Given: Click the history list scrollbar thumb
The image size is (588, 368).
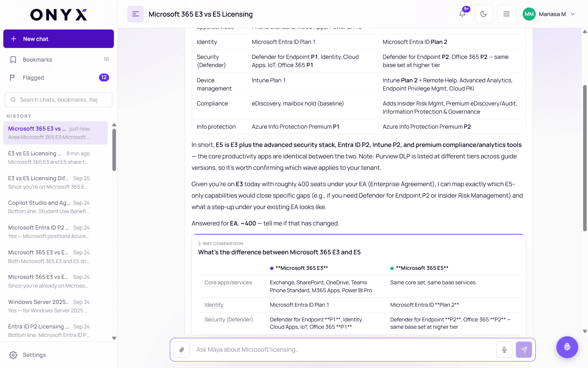Looking at the screenshot, I should click(114, 150).
